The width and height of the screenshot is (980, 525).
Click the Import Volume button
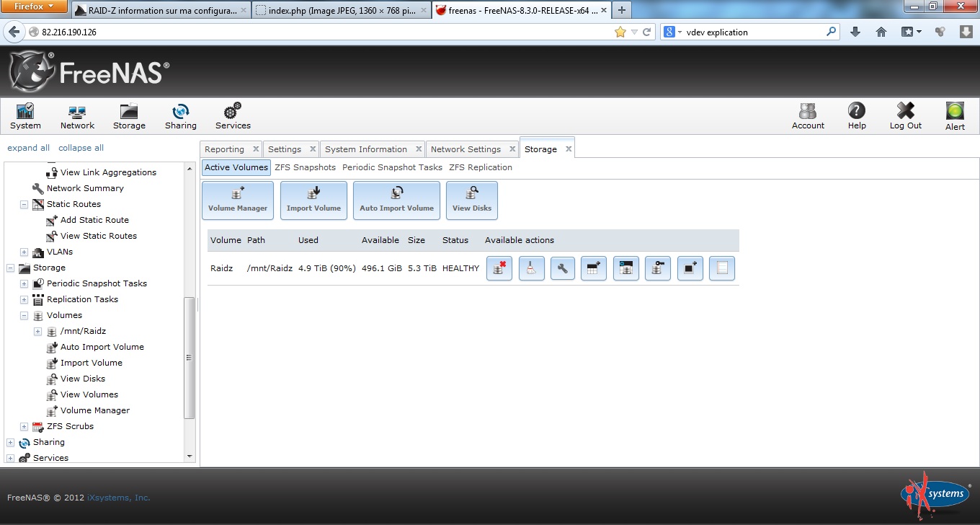313,200
